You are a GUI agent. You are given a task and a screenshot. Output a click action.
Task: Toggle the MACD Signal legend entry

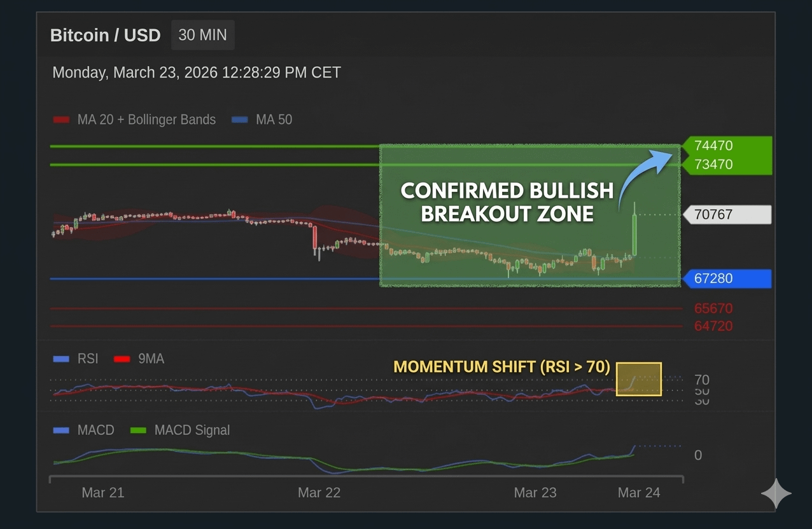pyautogui.click(x=180, y=430)
